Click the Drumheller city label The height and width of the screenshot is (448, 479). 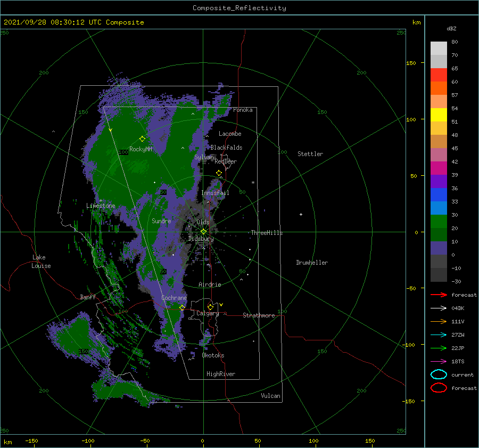click(x=312, y=263)
